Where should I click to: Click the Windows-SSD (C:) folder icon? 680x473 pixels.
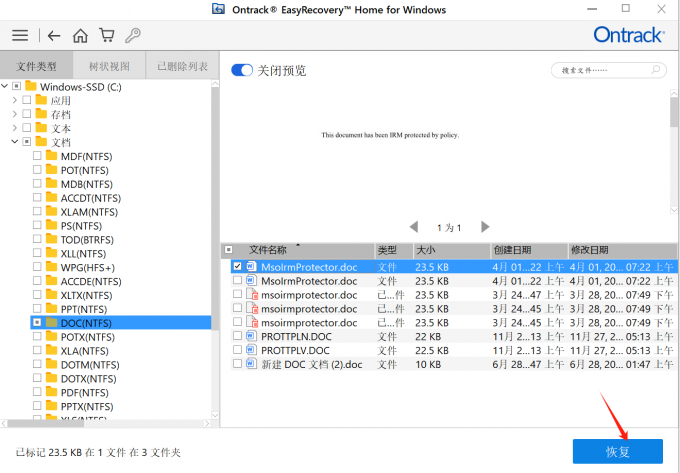click(x=31, y=86)
